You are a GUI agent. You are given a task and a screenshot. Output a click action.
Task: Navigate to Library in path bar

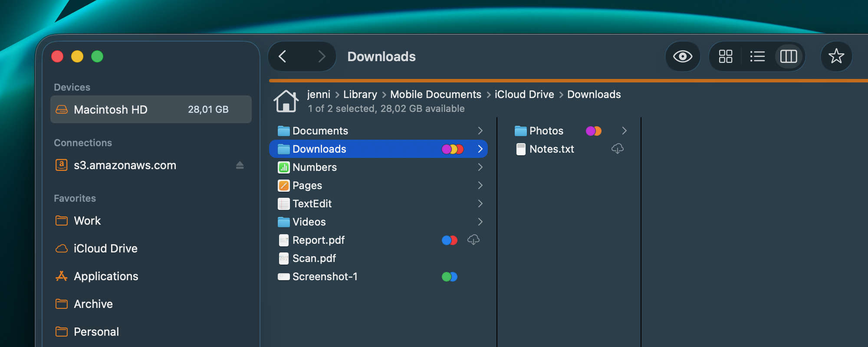360,94
